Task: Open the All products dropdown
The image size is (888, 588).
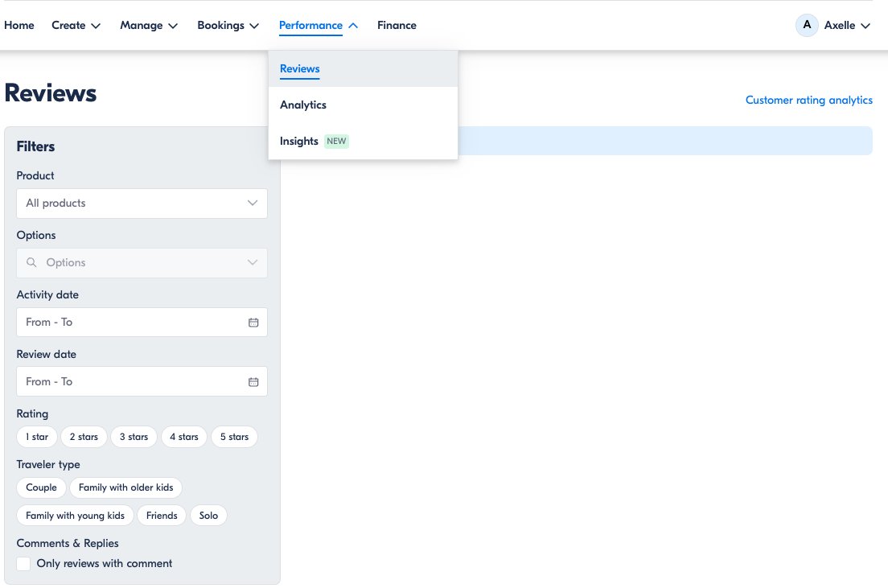Action: 142,204
